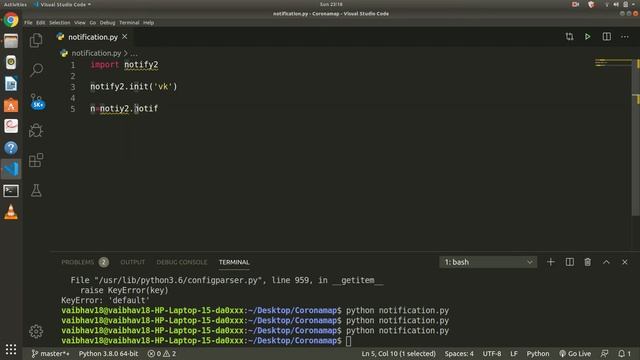Switch to the Debug Console tab
640x360 pixels.
tap(182, 262)
